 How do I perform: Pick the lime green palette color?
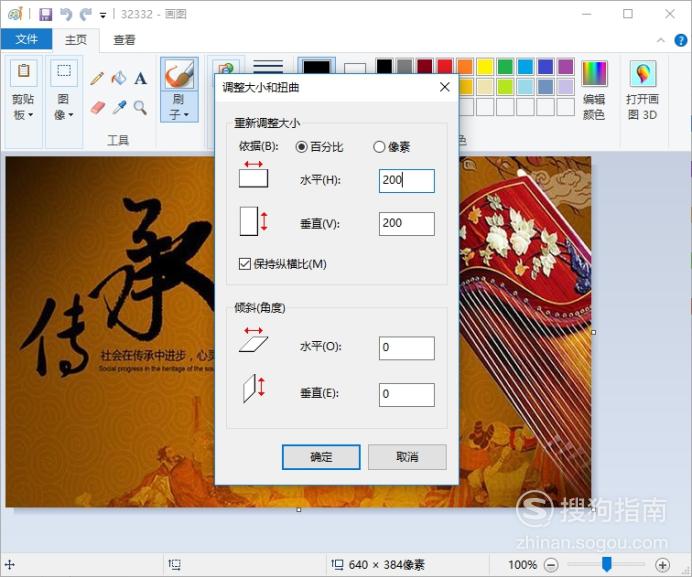[505, 87]
